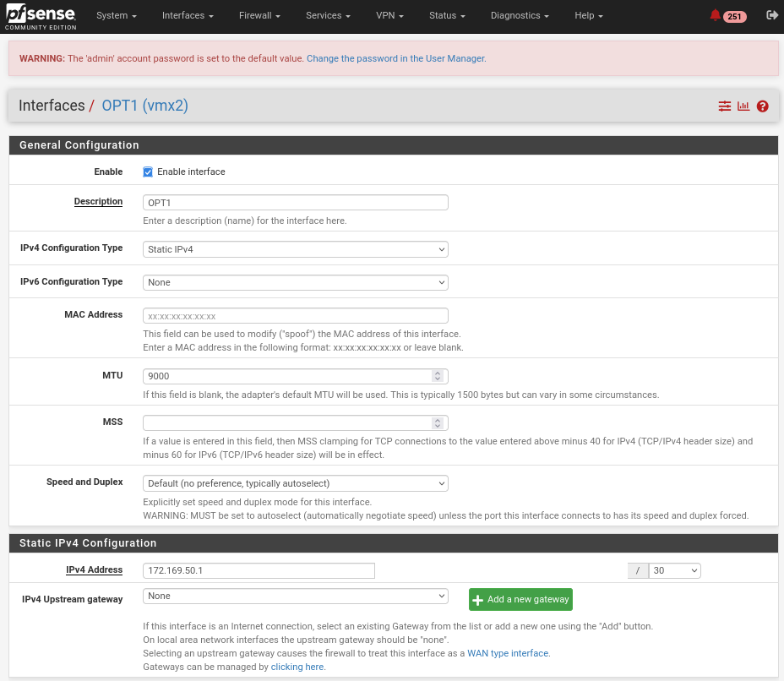Open the Services menu

pyautogui.click(x=328, y=15)
